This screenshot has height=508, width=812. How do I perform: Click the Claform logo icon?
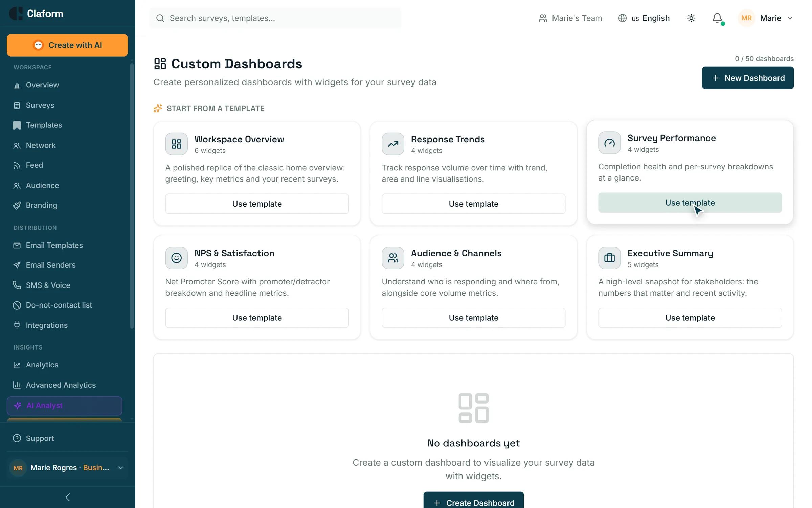(x=16, y=14)
